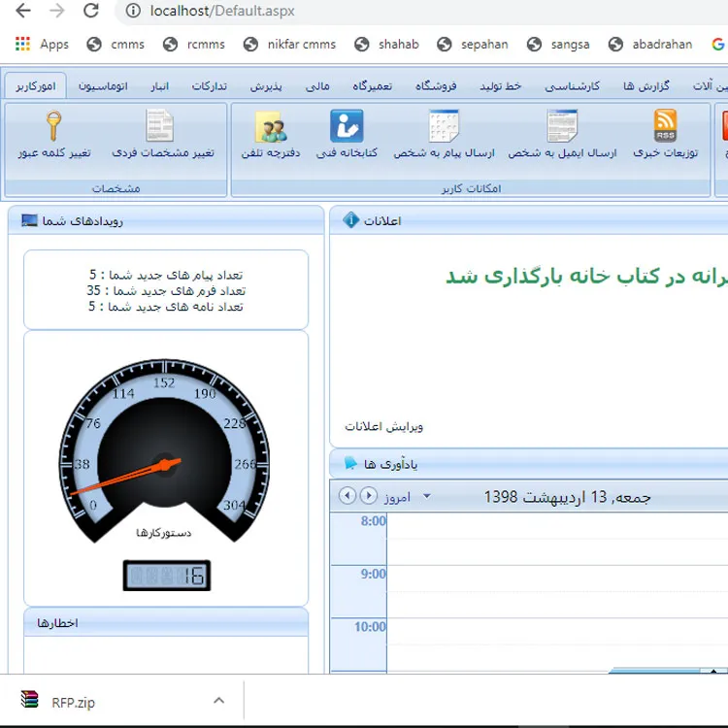Go to previous day in the calendar

pyautogui.click(x=347, y=496)
